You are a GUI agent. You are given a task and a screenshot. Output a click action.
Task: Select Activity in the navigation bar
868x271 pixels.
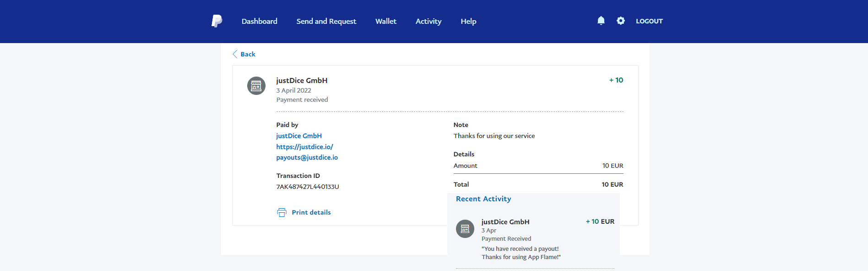click(429, 21)
